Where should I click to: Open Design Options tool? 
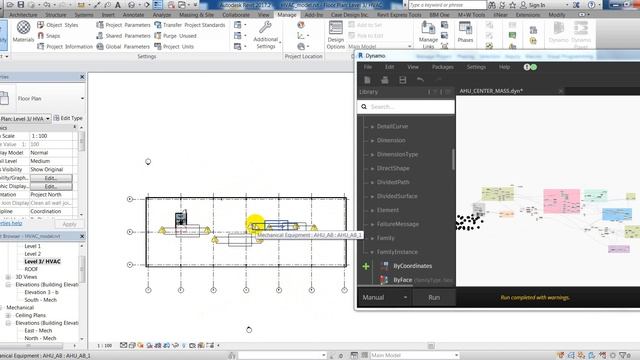tap(336, 36)
